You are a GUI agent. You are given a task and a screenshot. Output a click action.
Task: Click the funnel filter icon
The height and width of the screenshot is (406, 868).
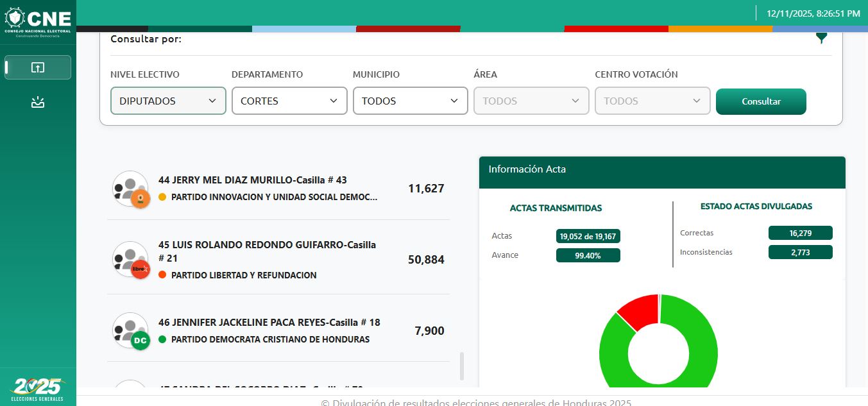point(821,38)
